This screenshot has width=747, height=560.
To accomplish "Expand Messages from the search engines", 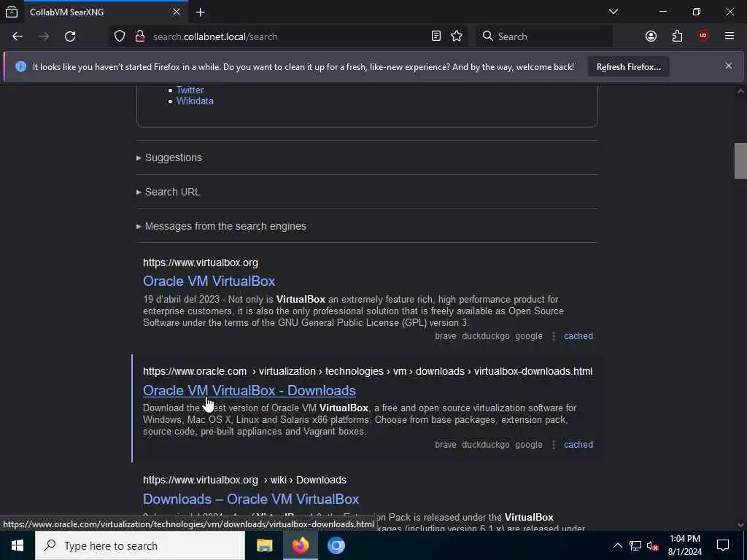I will coord(221,226).
